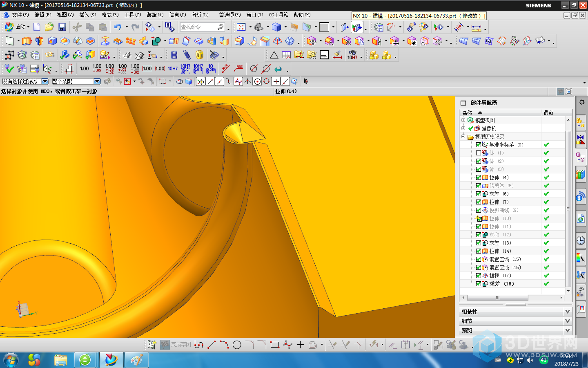
Task: Open the 启动 dropdown menu
Action: [17, 27]
